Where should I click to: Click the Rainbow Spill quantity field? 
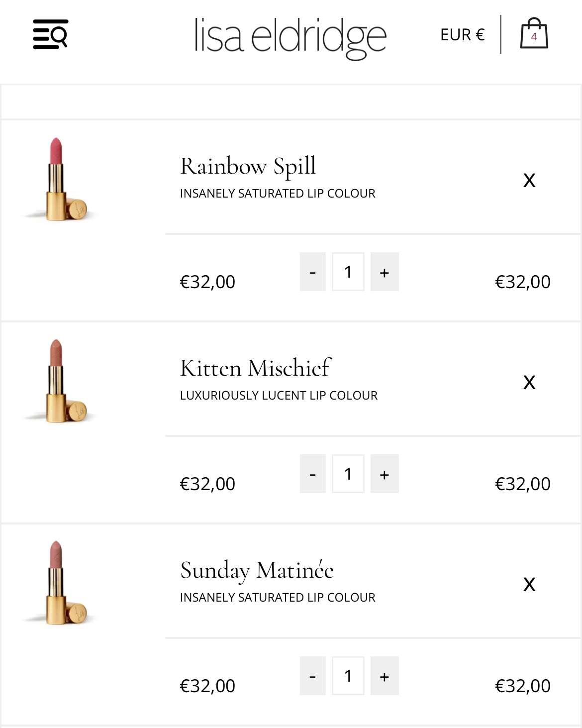(348, 272)
